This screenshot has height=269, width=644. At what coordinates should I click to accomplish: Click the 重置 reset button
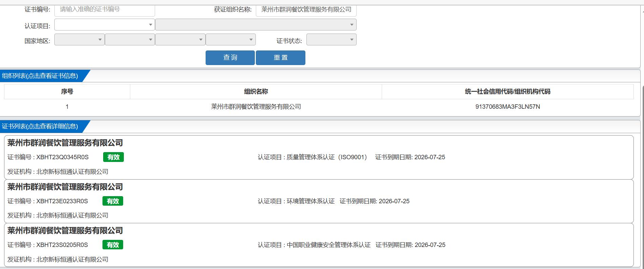click(x=281, y=58)
